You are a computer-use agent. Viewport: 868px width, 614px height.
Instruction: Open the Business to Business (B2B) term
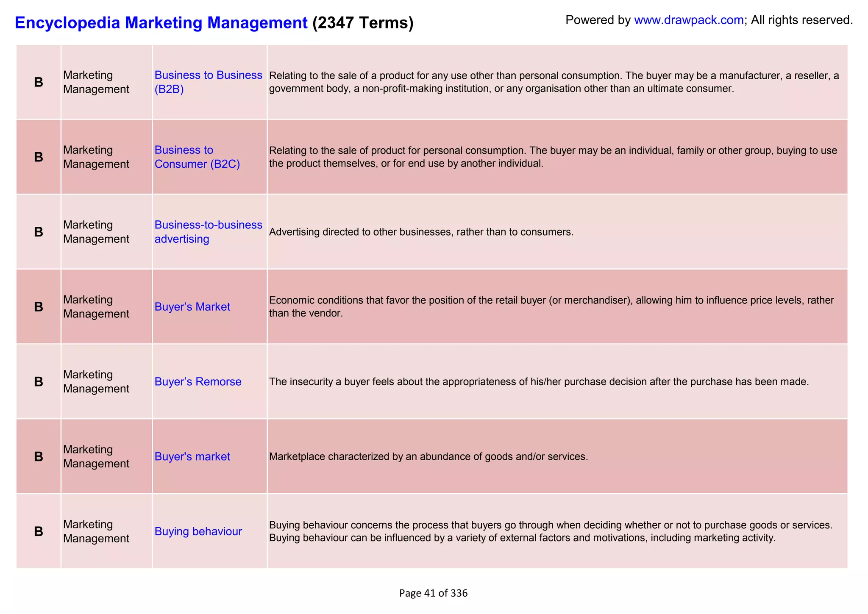point(208,82)
